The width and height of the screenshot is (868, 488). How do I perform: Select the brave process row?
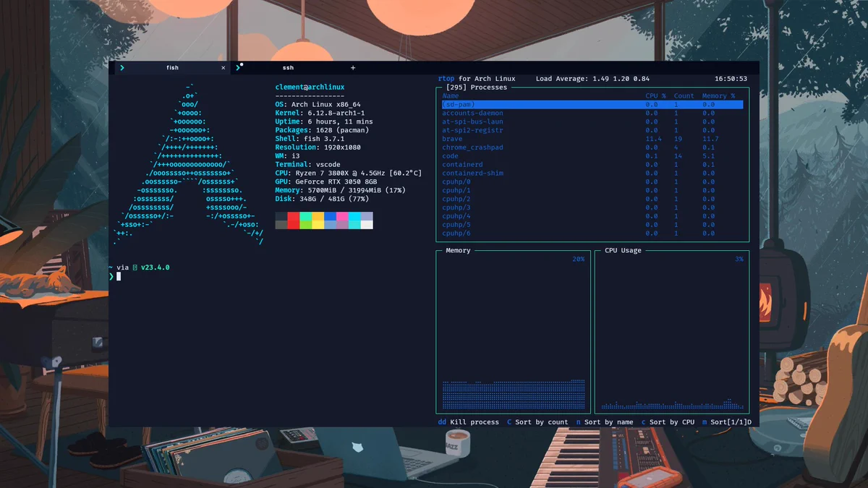click(x=592, y=139)
